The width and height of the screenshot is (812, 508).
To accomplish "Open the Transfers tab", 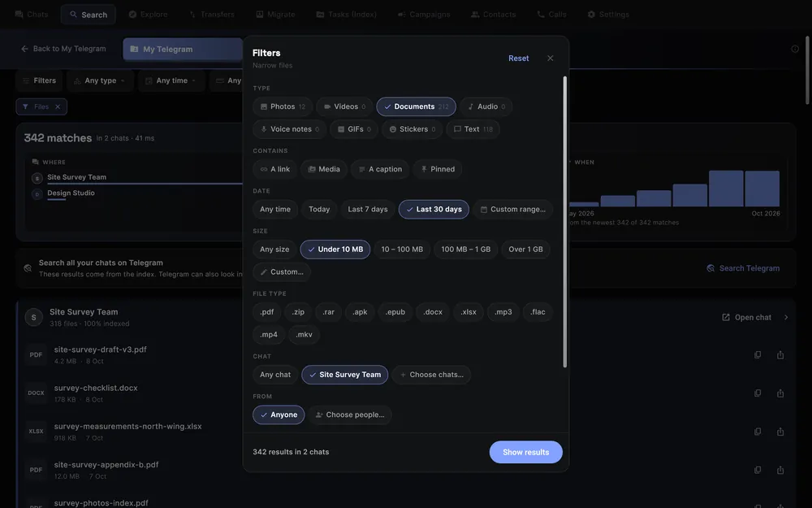I will coord(212,15).
